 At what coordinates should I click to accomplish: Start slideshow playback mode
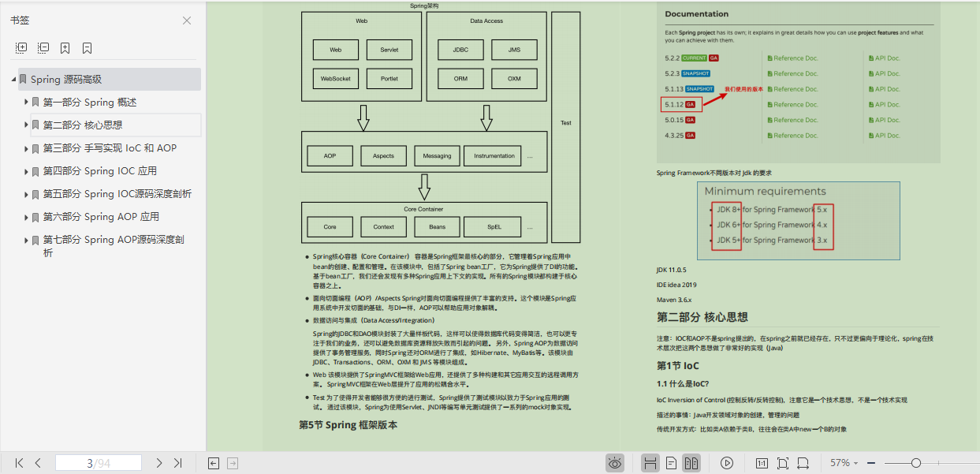pyautogui.click(x=727, y=463)
